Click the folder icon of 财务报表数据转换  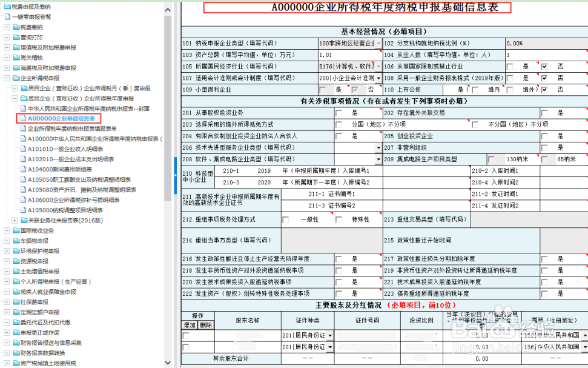click(x=16, y=353)
